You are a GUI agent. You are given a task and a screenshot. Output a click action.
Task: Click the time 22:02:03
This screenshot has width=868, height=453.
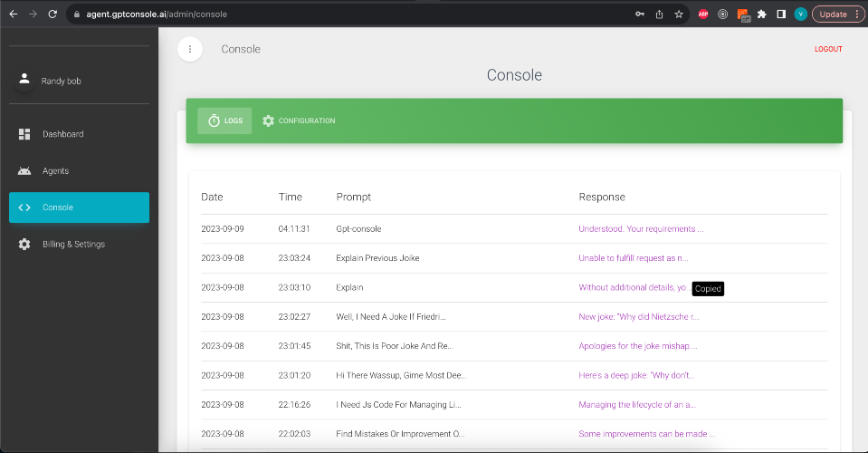pos(294,434)
